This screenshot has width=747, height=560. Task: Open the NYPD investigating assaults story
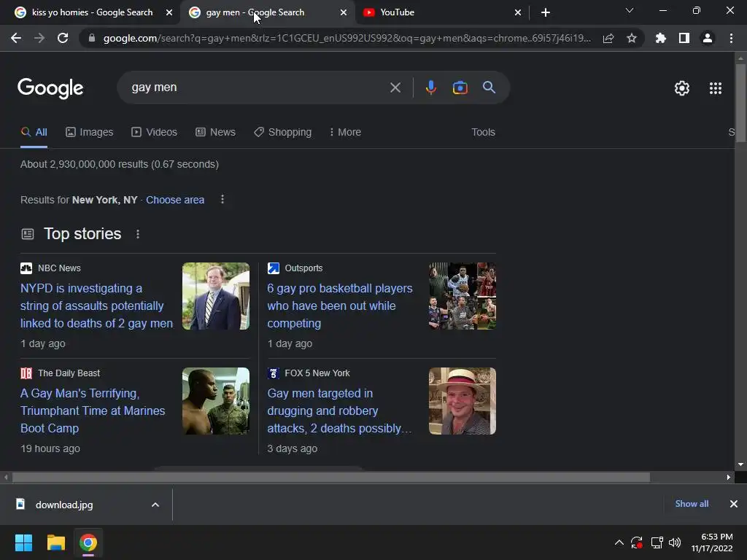point(96,306)
